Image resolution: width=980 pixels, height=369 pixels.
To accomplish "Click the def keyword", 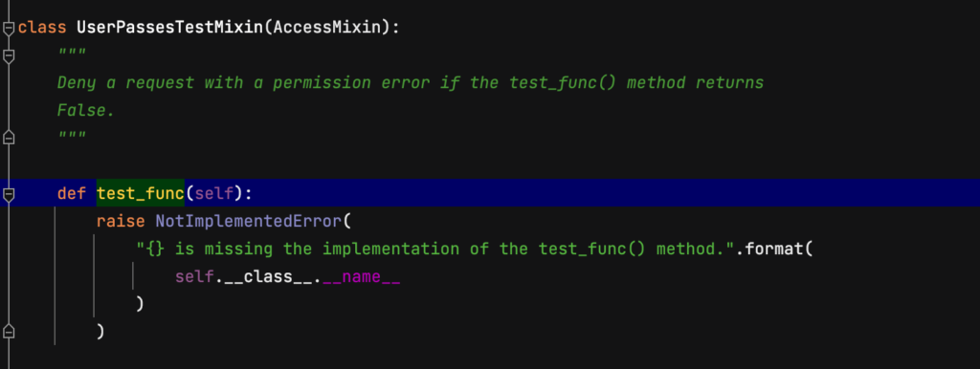I will click(72, 193).
